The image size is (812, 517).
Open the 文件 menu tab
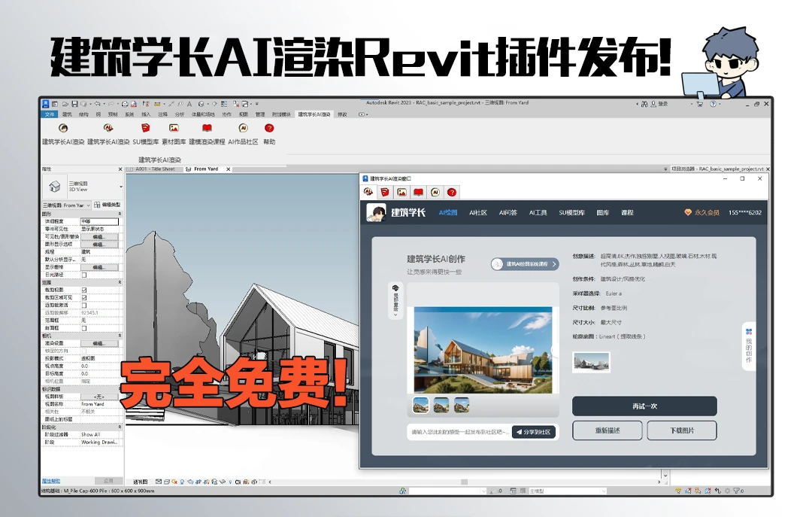49,114
